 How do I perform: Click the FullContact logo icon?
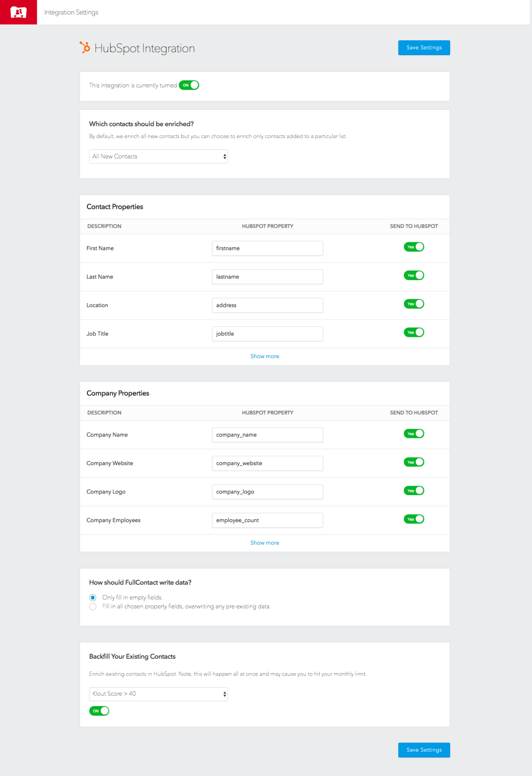click(18, 12)
